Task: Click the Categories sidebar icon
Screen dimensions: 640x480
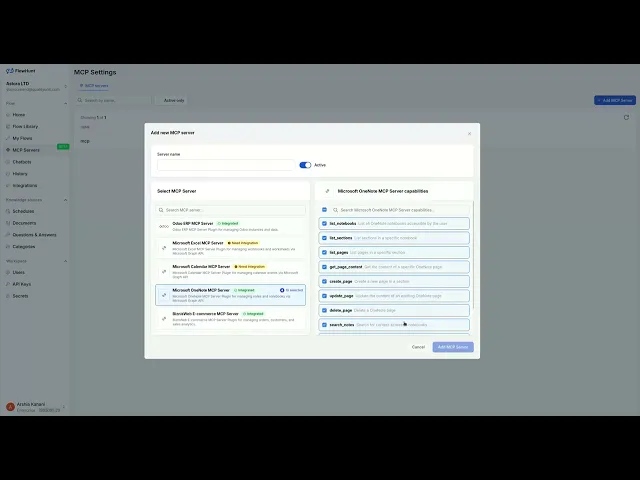Action: [x=8, y=247]
